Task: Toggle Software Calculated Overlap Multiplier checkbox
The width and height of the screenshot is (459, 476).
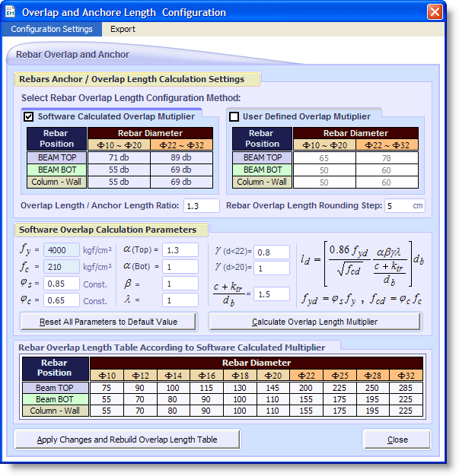Action: pos(29,116)
